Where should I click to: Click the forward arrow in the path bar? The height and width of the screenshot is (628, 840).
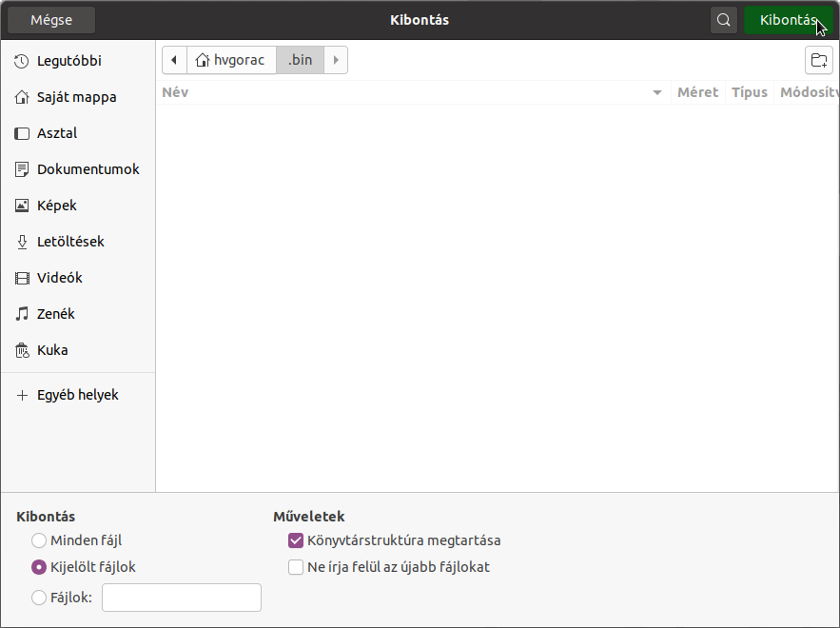(336, 60)
